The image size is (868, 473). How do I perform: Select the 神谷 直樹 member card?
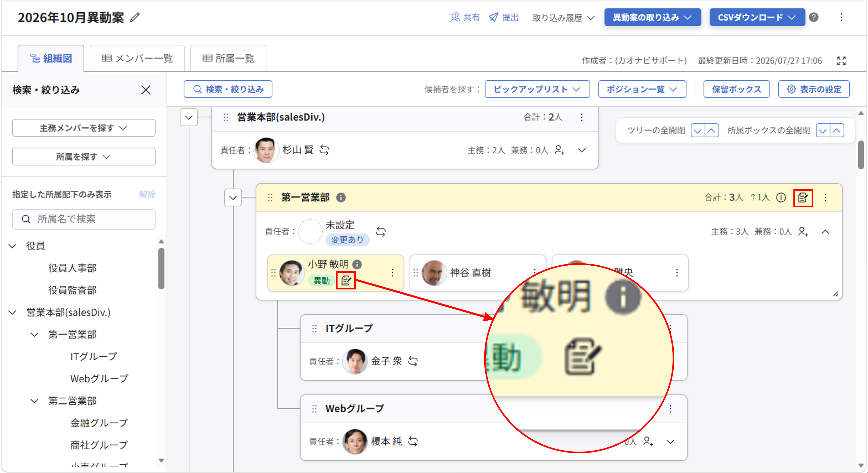coord(477,273)
